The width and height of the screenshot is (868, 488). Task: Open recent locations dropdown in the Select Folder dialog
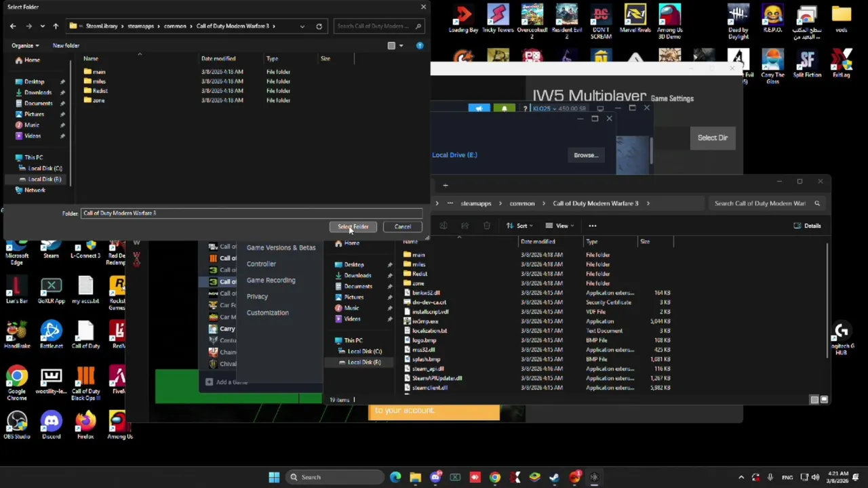(42, 26)
